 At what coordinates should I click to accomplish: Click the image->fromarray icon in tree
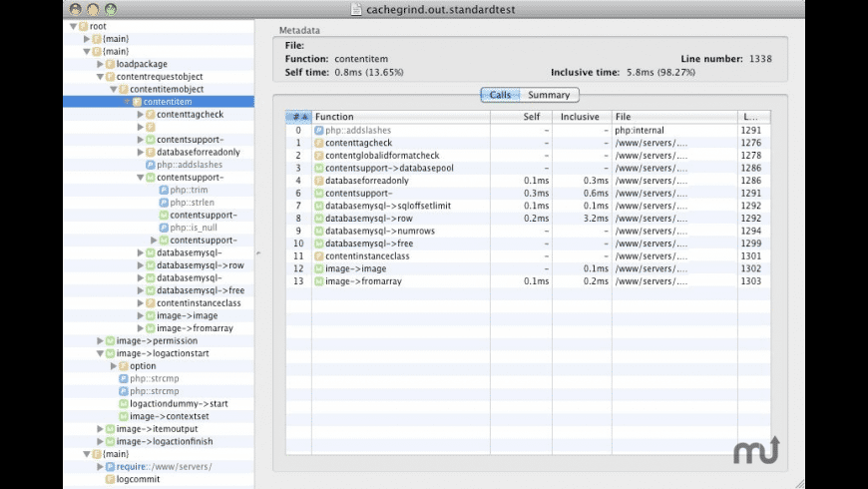(x=150, y=328)
